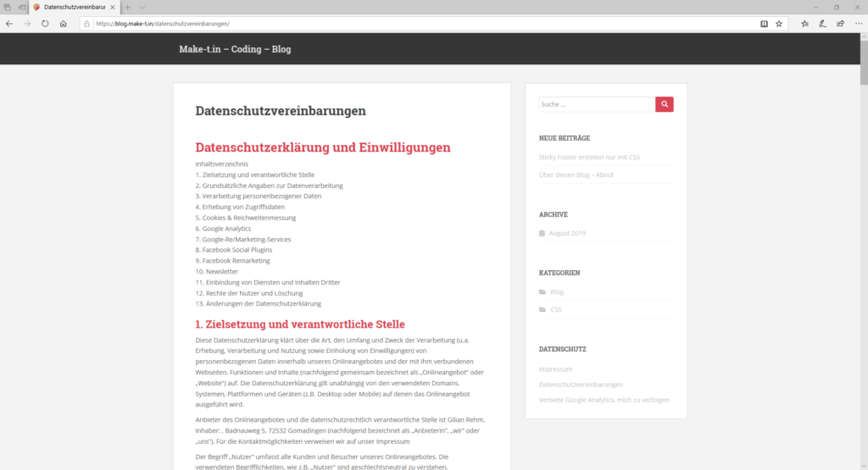Click the browser forward arrow
Image resolution: width=868 pixels, height=470 pixels.
[x=27, y=24]
